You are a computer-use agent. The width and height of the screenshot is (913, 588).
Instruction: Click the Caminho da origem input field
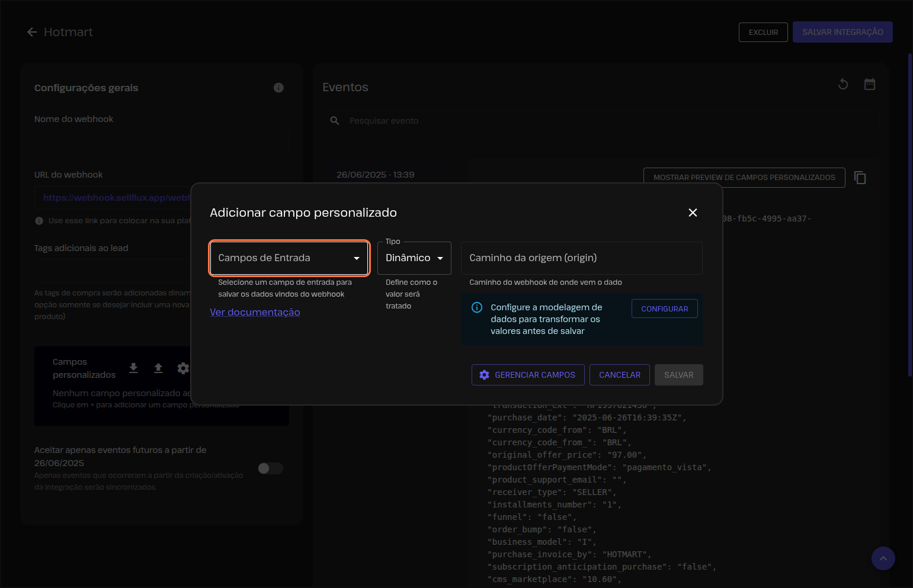581,258
